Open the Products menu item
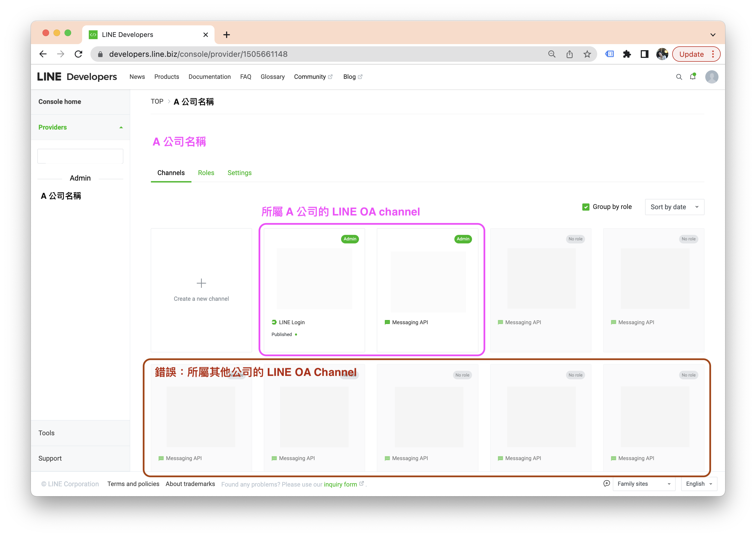 (167, 77)
